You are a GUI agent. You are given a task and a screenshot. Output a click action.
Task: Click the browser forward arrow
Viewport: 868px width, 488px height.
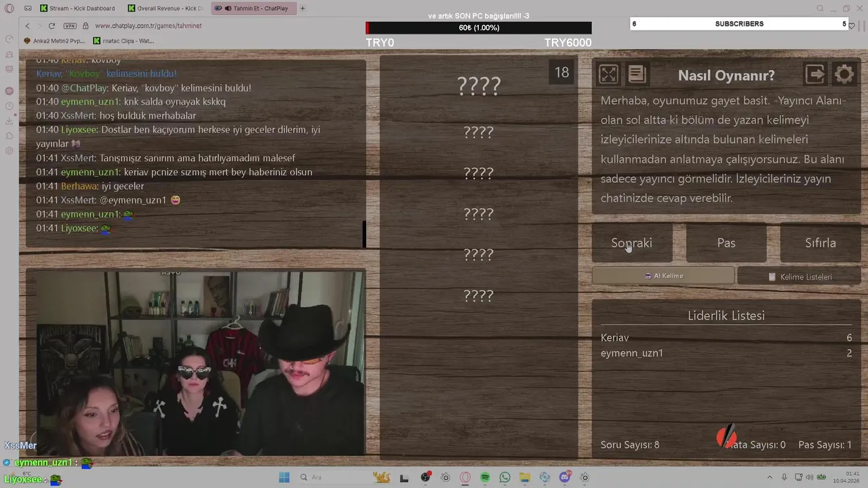(39, 26)
